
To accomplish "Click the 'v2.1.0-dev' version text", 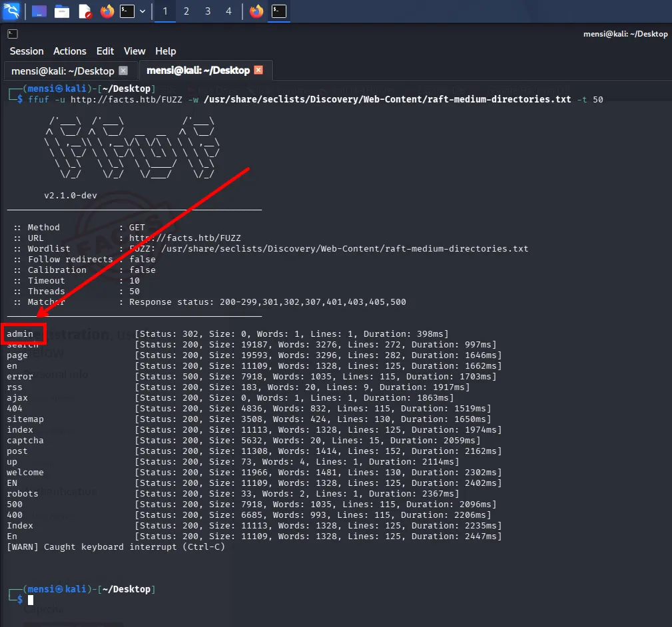I will pyautogui.click(x=71, y=196).
